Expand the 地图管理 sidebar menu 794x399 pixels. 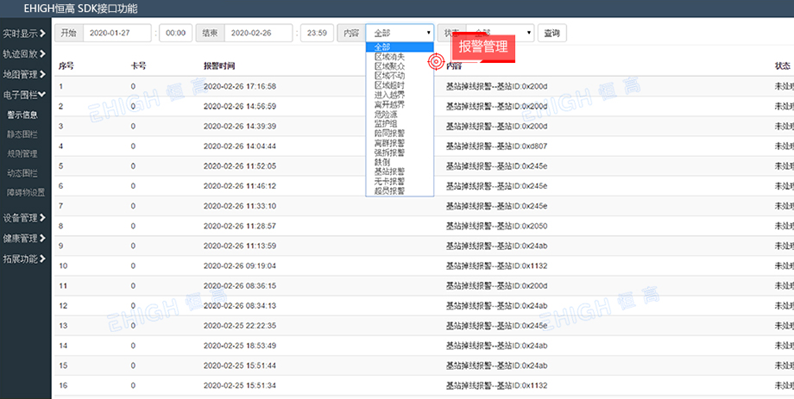click(24, 74)
